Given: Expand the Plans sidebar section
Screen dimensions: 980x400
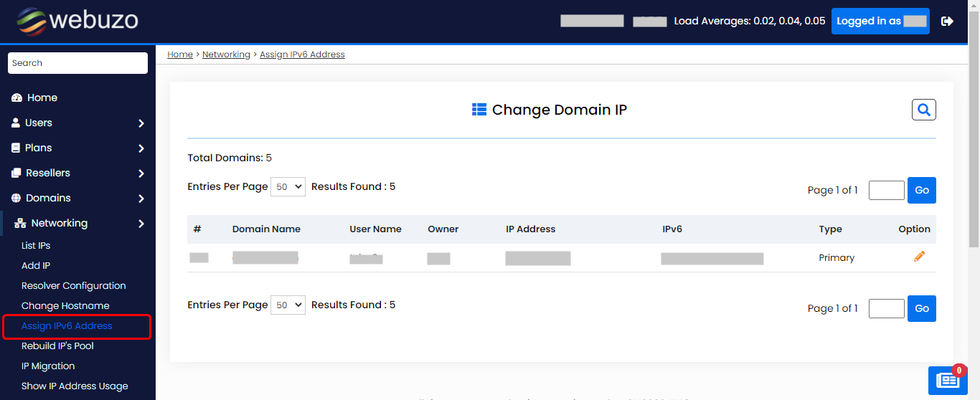Looking at the screenshot, I should pyautogui.click(x=141, y=148).
